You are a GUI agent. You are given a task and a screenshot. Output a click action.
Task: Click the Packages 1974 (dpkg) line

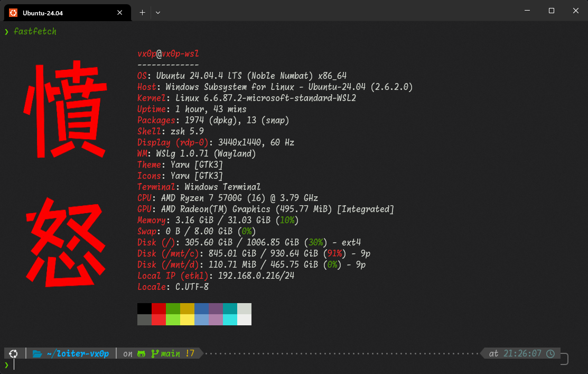pos(213,120)
